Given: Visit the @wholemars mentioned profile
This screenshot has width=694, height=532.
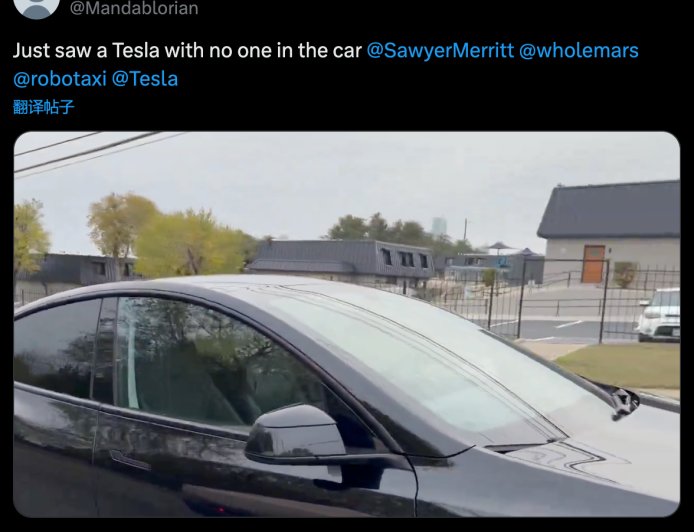Looking at the screenshot, I should [x=578, y=50].
